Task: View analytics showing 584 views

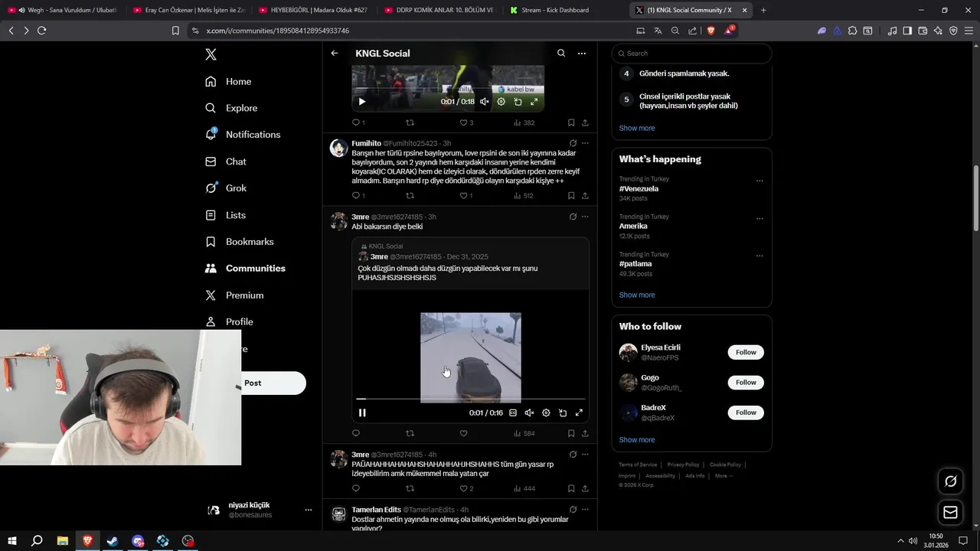Action: (524, 433)
